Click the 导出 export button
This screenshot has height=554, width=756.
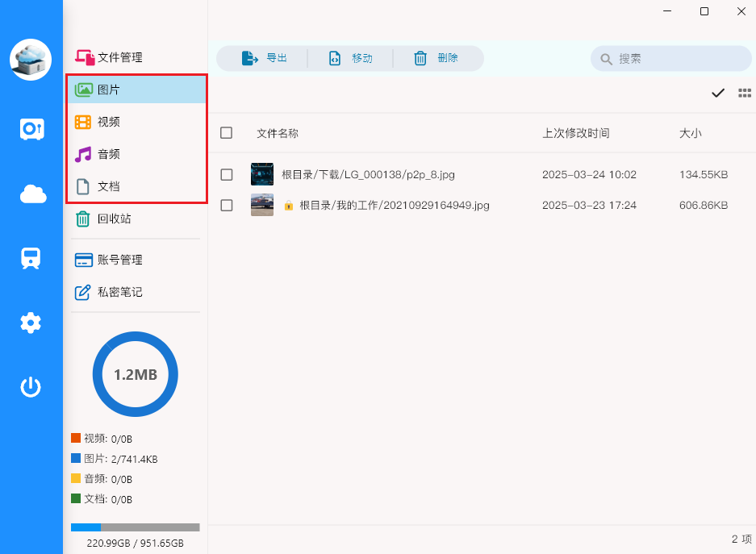point(264,58)
